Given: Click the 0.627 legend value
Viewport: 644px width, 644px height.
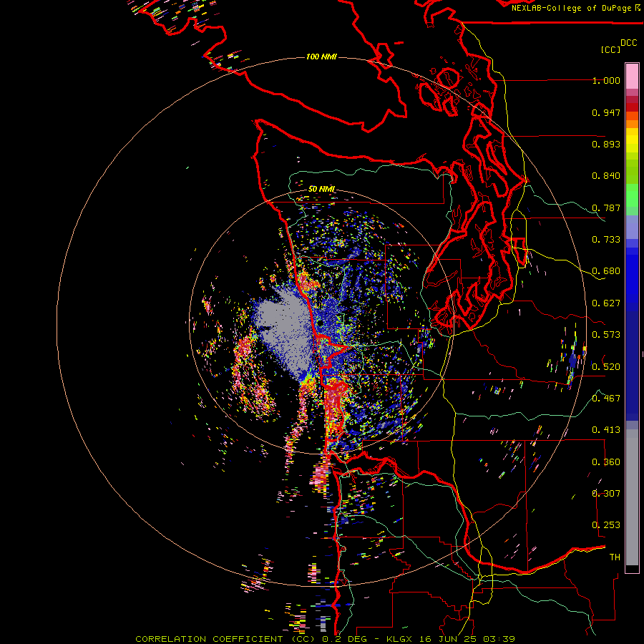Looking at the screenshot, I should click(606, 303).
